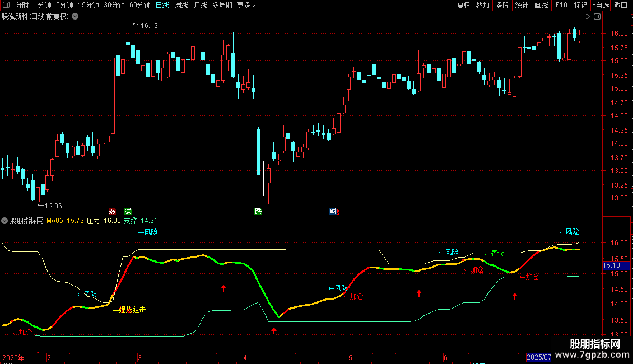Viewport: 633px width, 364px height.
Task: Click the green 清仓 signal label
Action: coord(497,254)
